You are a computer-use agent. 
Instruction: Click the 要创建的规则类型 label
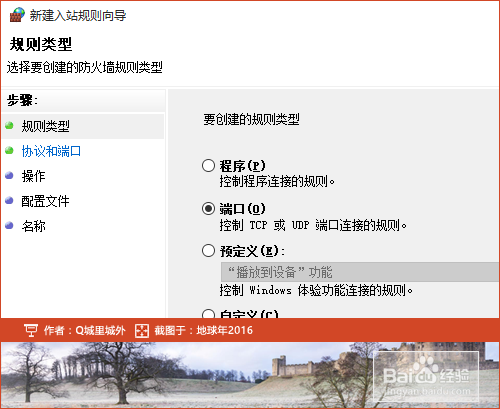click(251, 119)
